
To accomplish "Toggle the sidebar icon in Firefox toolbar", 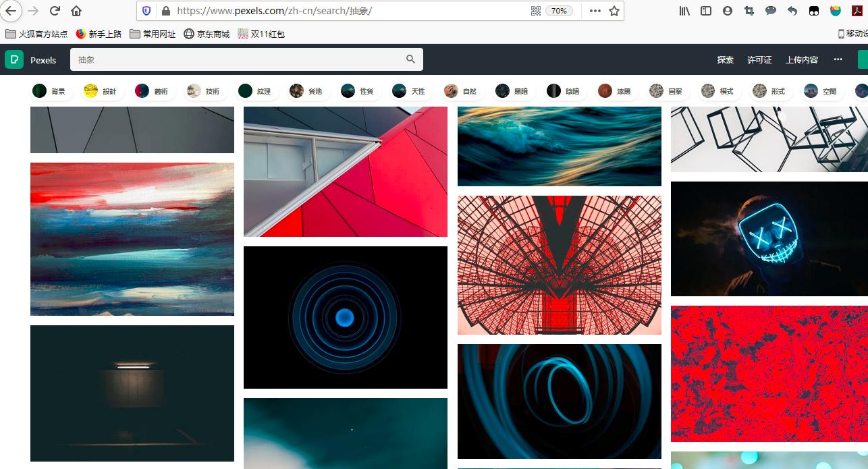I will coord(706,11).
